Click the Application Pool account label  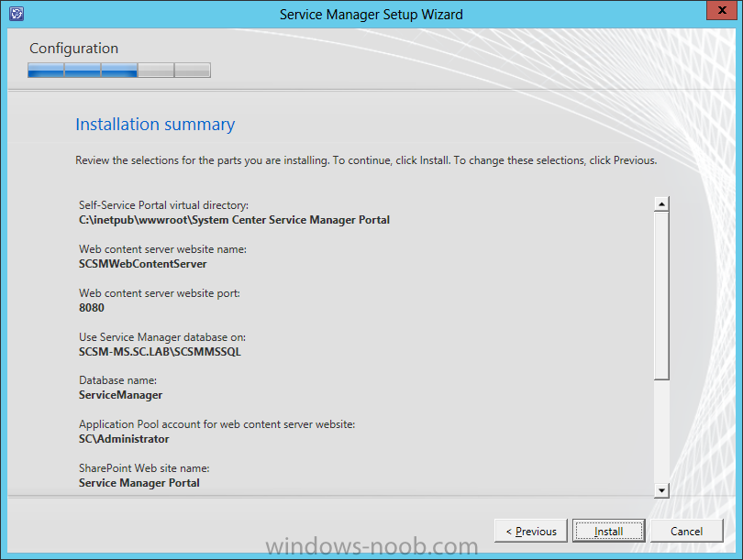coord(217,424)
